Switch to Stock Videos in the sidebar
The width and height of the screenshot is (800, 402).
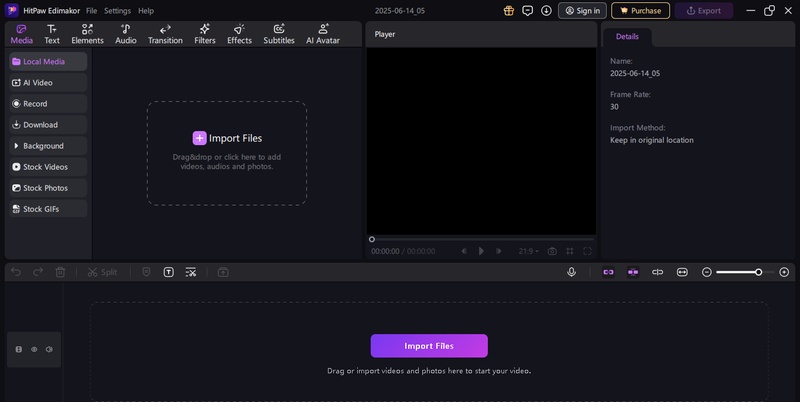(x=47, y=167)
